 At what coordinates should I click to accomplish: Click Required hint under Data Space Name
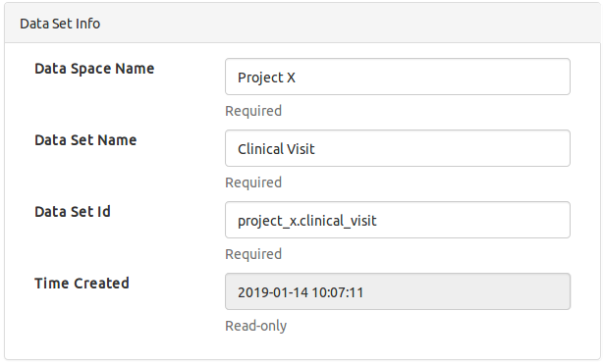click(253, 111)
